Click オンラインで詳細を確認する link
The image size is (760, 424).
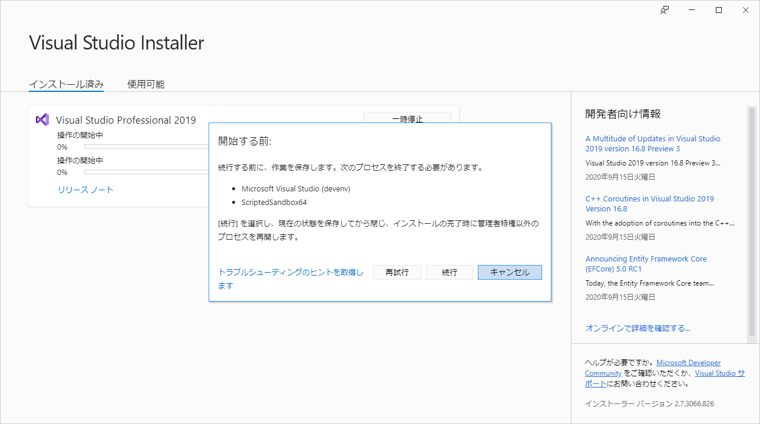tap(638, 328)
